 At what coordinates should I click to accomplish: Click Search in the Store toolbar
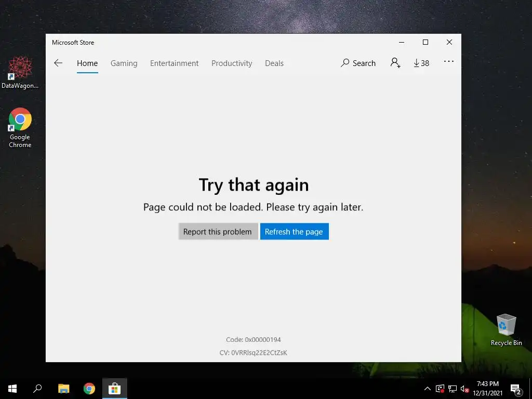358,63
